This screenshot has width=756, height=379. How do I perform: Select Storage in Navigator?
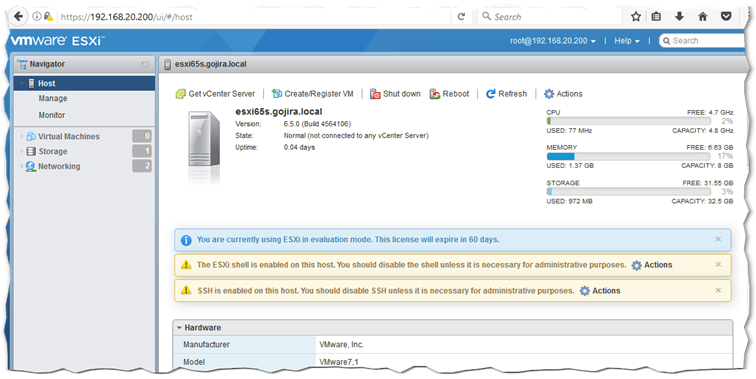(x=53, y=151)
